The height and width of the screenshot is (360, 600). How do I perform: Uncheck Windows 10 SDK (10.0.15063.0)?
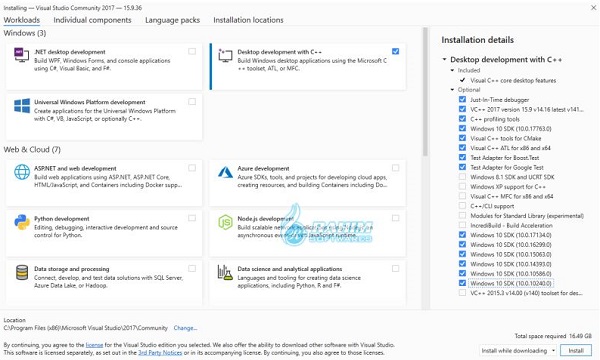click(462, 254)
